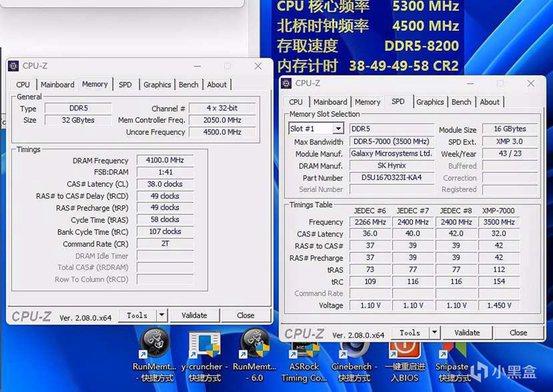Open the Mainboard tab in the Memory window
Image resolution: width=553 pixels, height=392 pixels.
click(x=57, y=85)
